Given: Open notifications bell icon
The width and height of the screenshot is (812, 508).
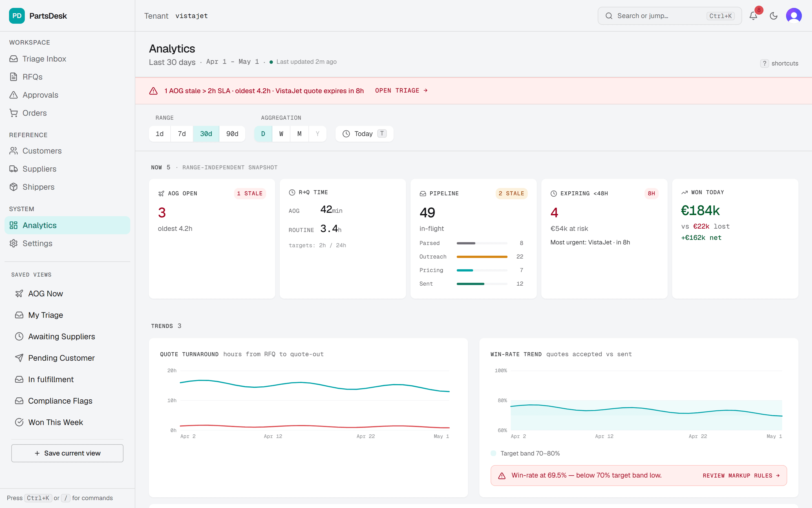Looking at the screenshot, I should pyautogui.click(x=753, y=16).
